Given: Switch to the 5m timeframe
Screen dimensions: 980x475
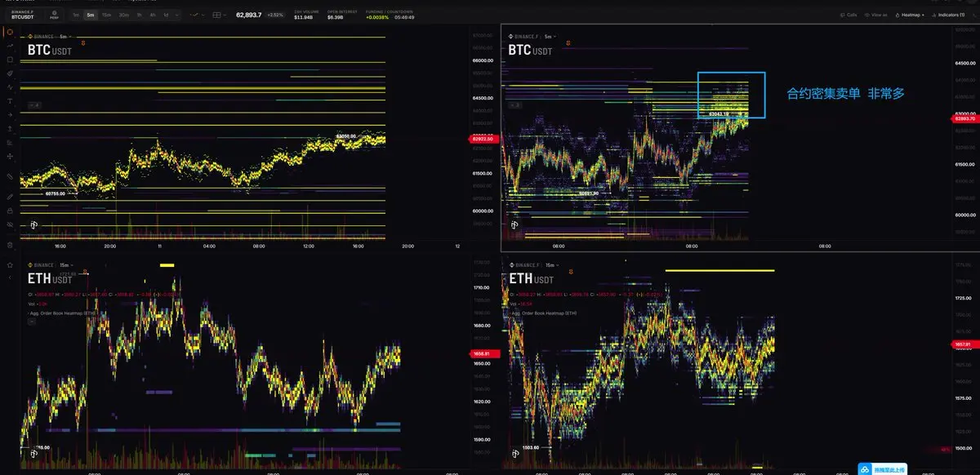Looking at the screenshot, I should (90, 15).
